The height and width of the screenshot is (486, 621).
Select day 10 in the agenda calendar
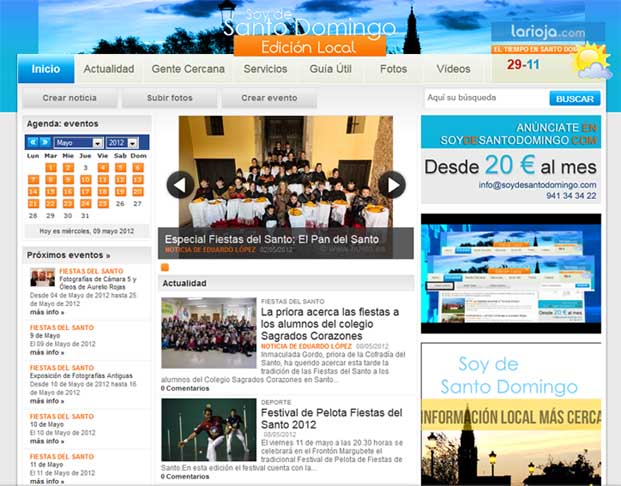click(86, 179)
